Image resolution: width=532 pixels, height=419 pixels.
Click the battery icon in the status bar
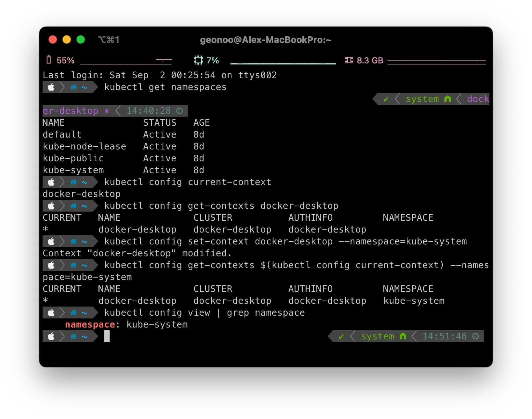pos(49,60)
